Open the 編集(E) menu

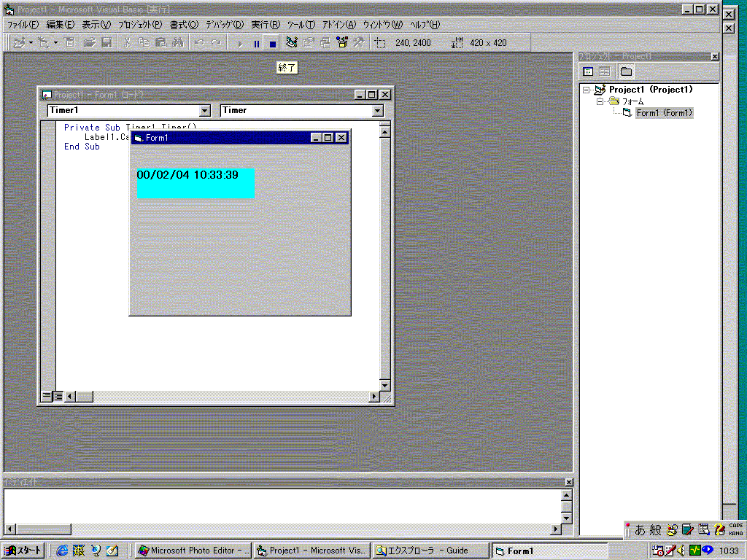[60, 25]
